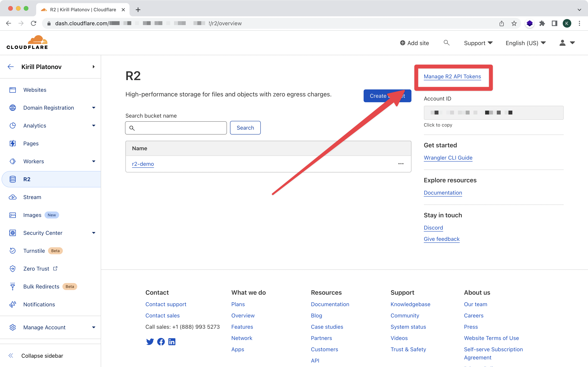588x367 pixels.
Task: Click the Cloudflare logo
Action: (27, 43)
